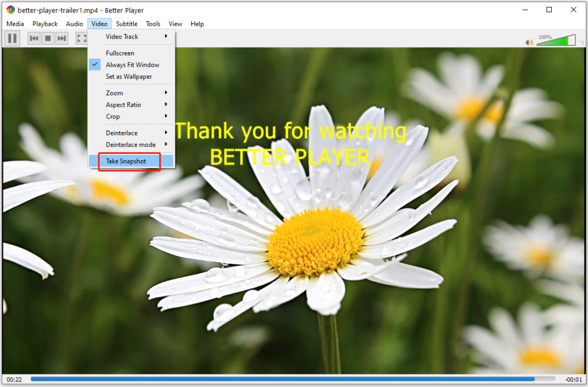This screenshot has width=588, height=387.
Task: Open the Tools menu
Action: [x=153, y=24]
